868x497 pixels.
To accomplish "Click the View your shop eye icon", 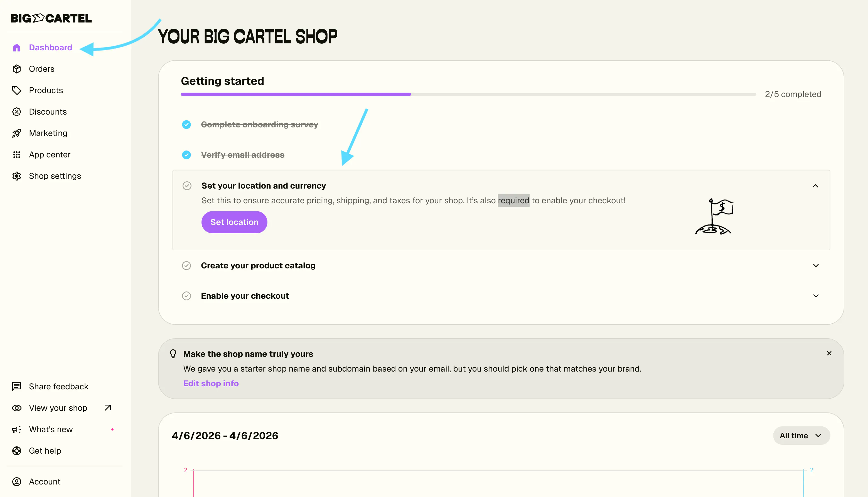I will tap(16, 408).
